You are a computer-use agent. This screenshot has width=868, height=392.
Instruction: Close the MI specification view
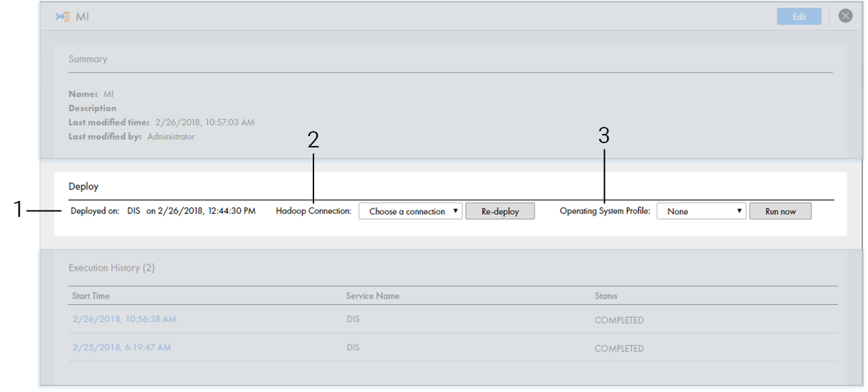845,16
